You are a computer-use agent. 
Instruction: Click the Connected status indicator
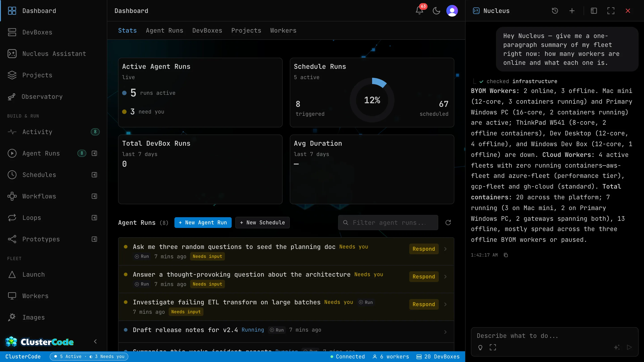(x=347, y=357)
